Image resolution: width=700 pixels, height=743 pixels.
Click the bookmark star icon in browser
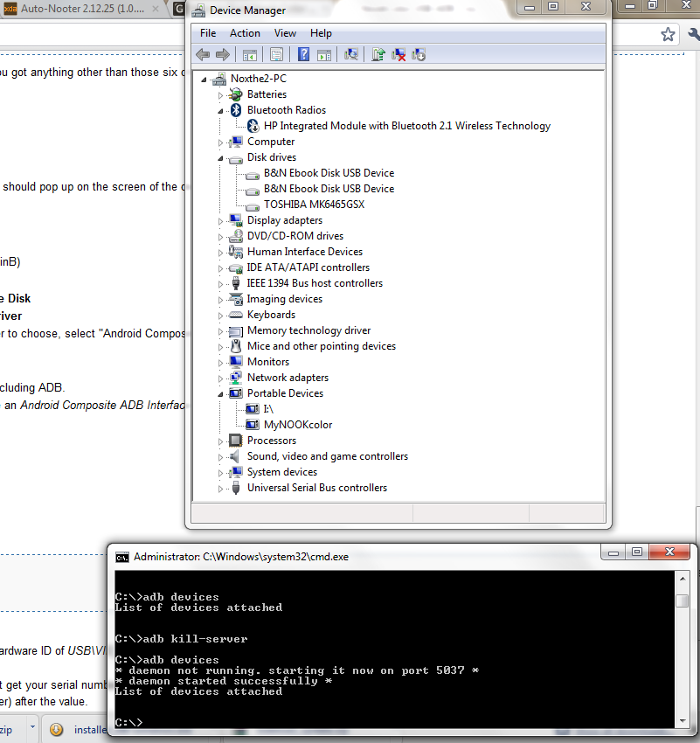[668, 34]
